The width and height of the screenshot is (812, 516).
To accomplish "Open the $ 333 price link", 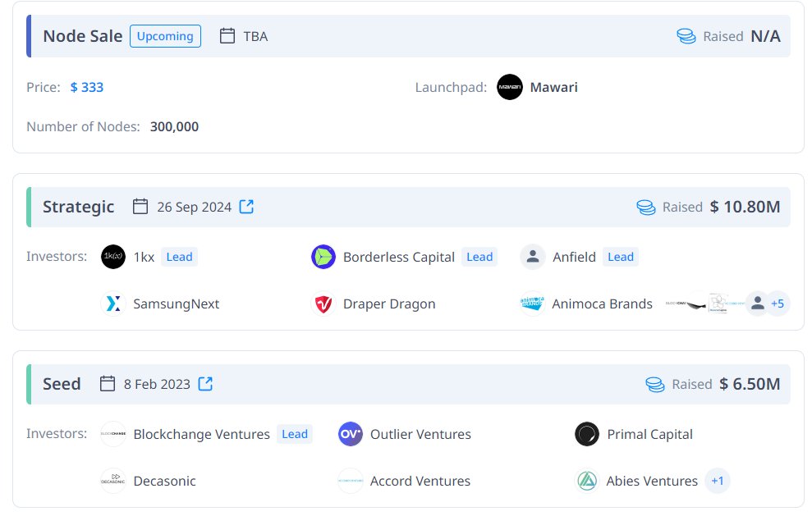I will click(x=87, y=87).
